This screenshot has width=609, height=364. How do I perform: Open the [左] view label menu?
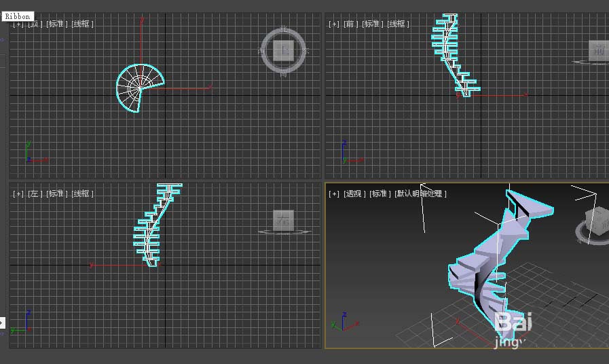click(x=35, y=194)
